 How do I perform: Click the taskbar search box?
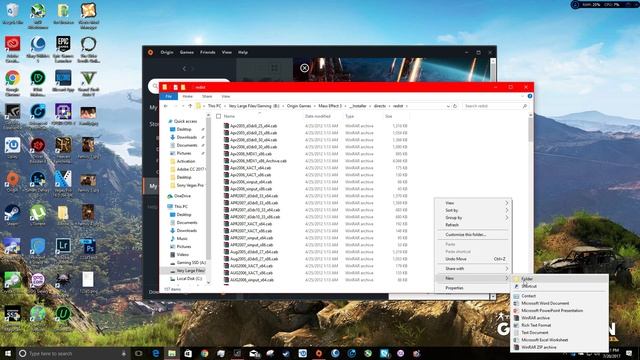[72, 353]
